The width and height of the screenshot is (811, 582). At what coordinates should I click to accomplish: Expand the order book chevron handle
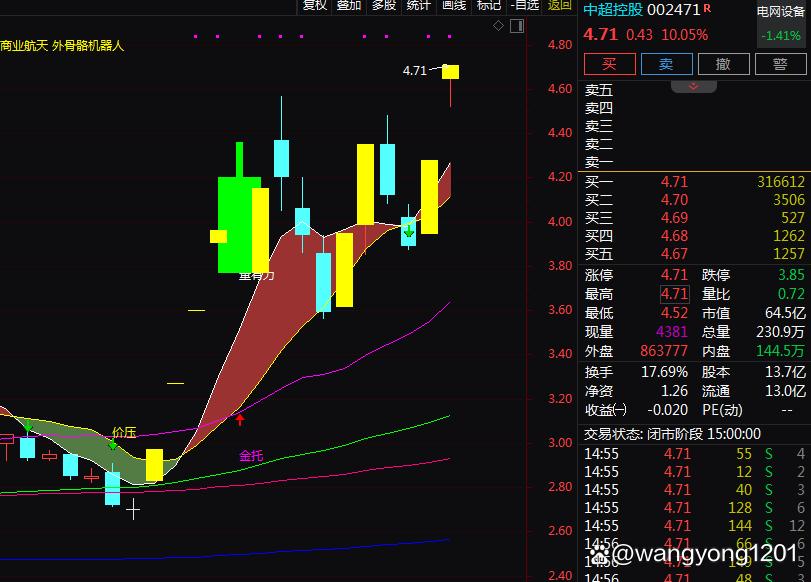[693, 87]
